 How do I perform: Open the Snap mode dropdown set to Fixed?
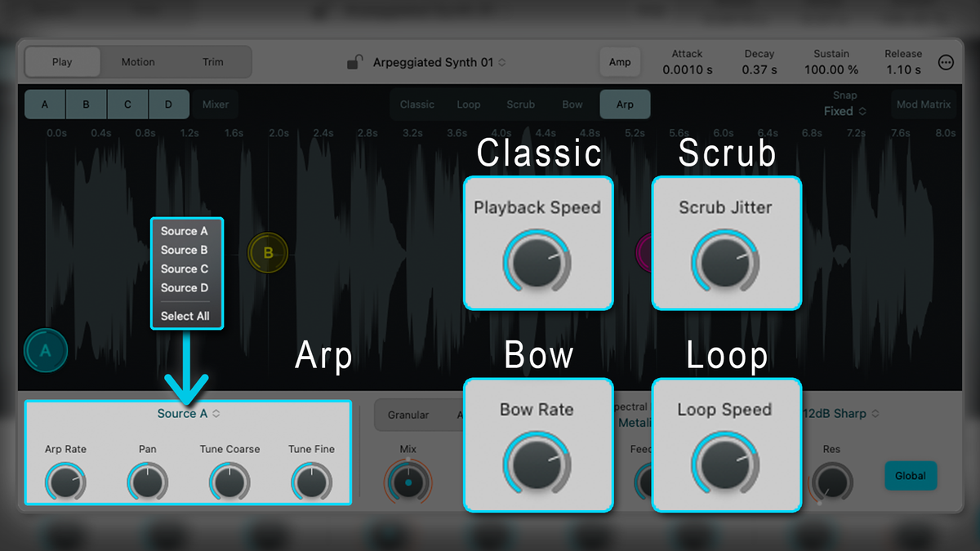pos(844,111)
